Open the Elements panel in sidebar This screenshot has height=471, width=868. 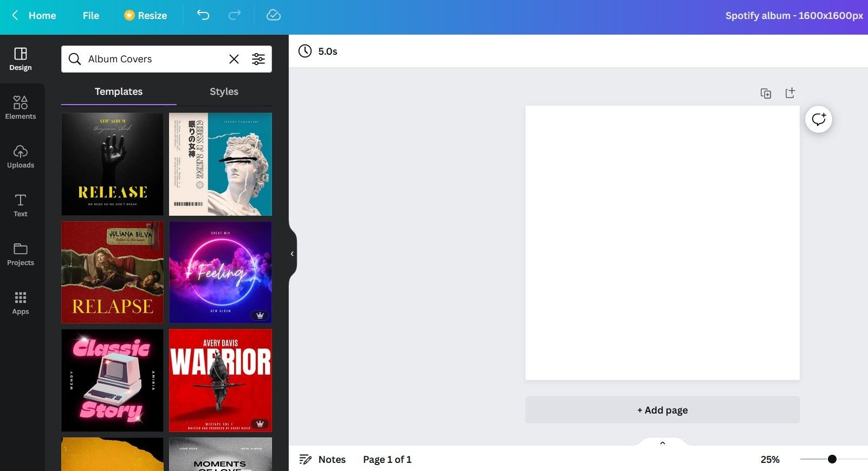pyautogui.click(x=21, y=107)
